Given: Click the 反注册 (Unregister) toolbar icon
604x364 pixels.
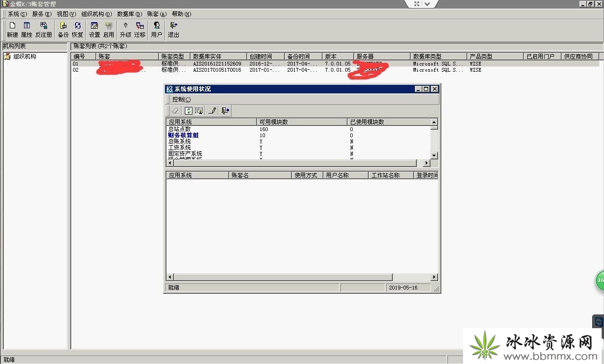Looking at the screenshot, I should click(44, 30).
